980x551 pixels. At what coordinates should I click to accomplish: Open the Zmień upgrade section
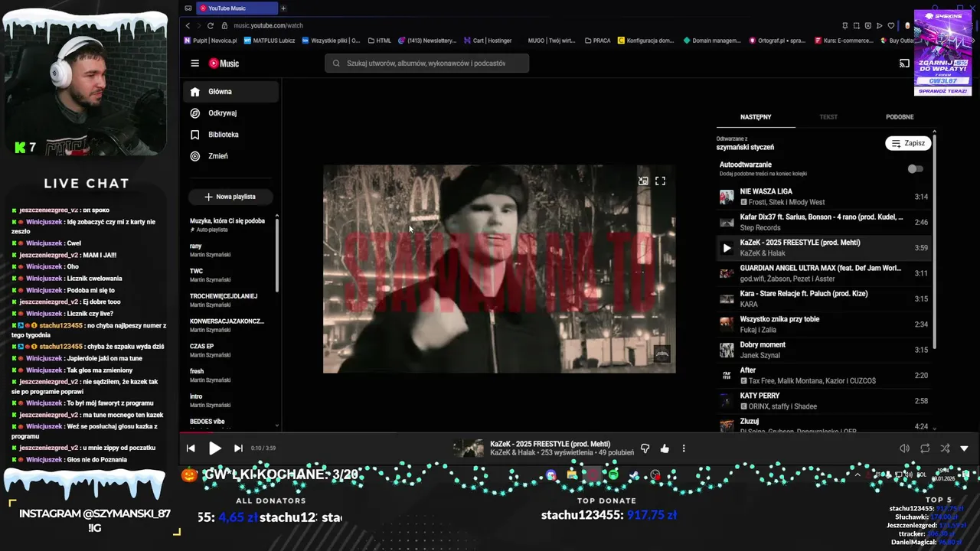pos(231,156)
